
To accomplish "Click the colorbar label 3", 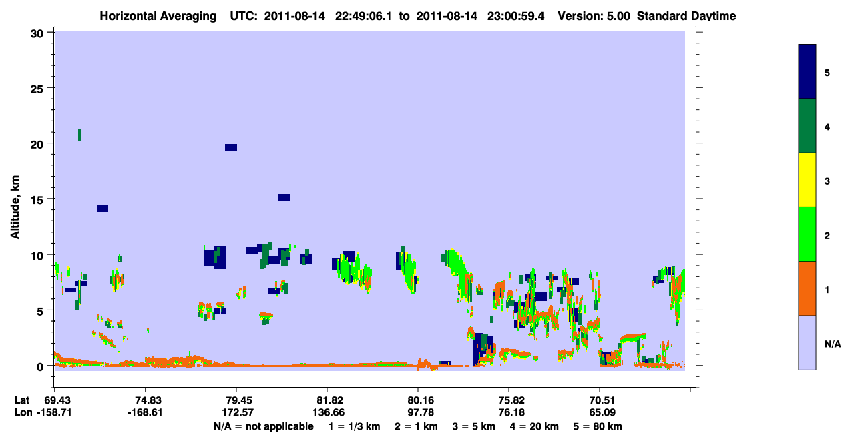I will pyautogui.click(x=827, y=181).
